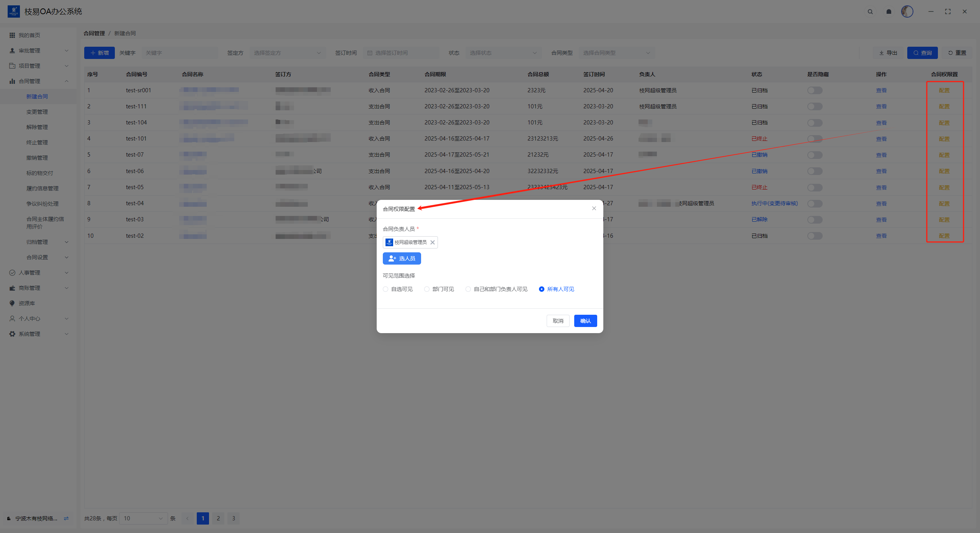
Task: Click the 枝易OA logo icon
Action: [x=14, y=11]
